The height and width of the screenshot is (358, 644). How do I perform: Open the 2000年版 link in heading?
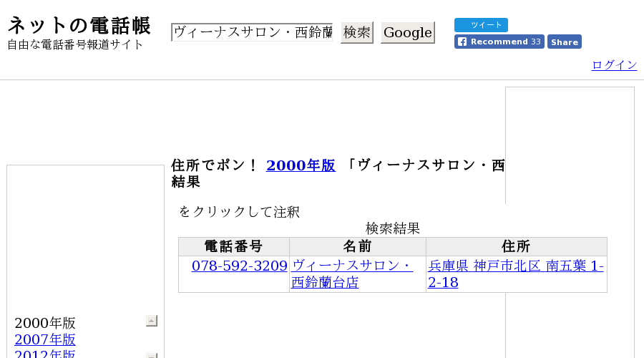point(301,165)
